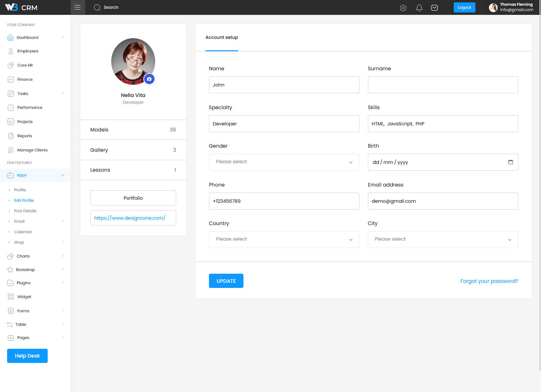Screen dimensions: 541x392
Task: Click the UPDATE button
Action: tap(226, 281)
